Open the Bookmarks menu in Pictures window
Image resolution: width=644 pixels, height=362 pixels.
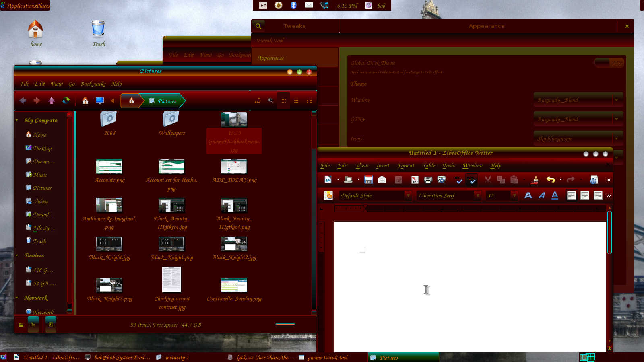click(x=93, y=84)
